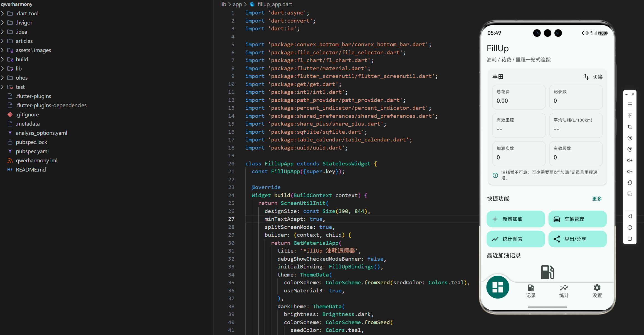The image size is (644, 335).
Task: Click the emulator screenshot crop icon
Action: tap(630, 127)
